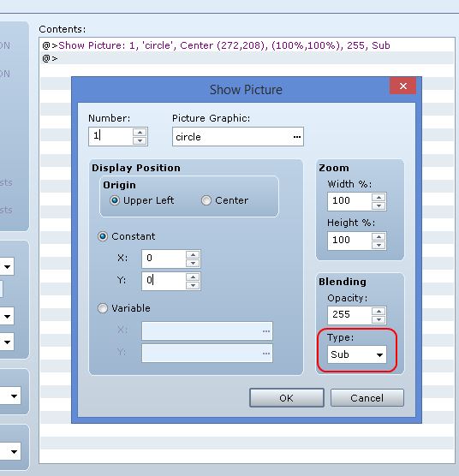
Task: Open the Blending Type dropdown
Action: click(x=357, y=354)
